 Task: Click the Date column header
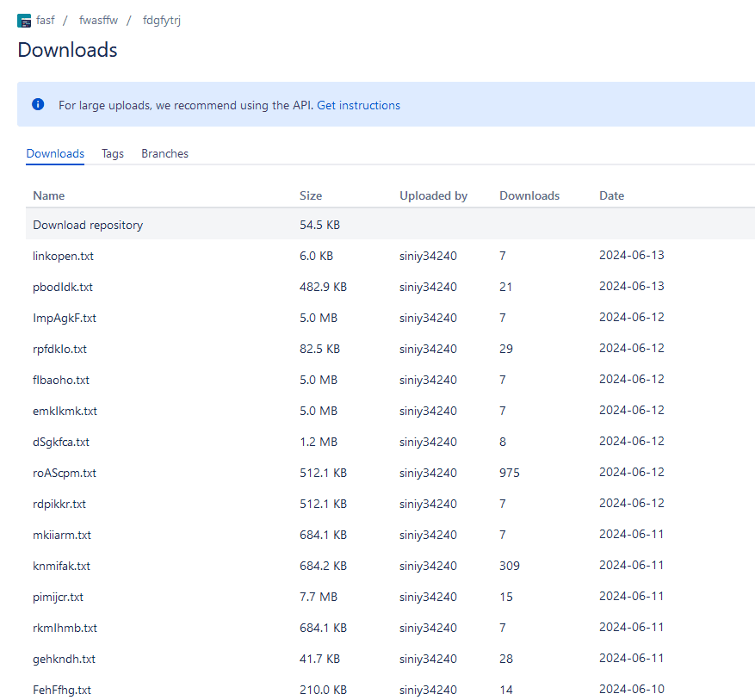[x=611, y=196]
